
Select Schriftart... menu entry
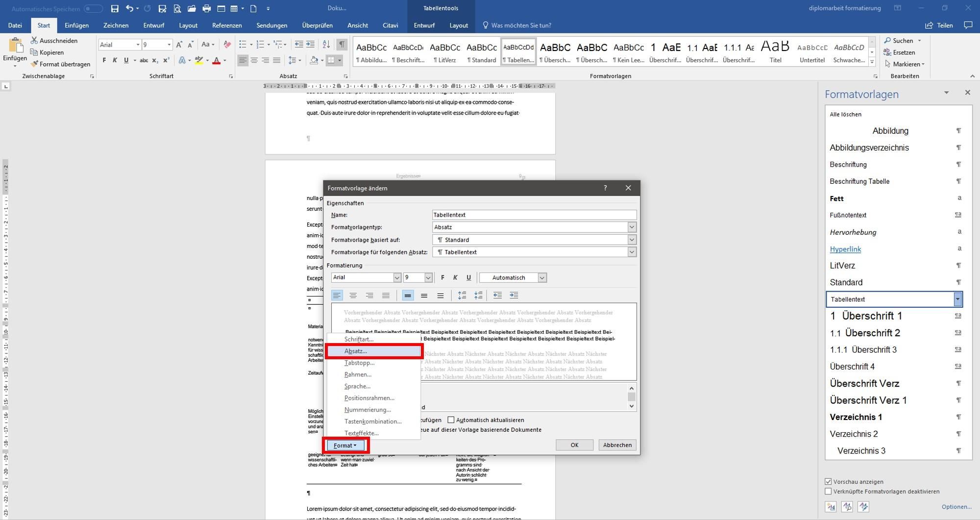(374, 339)
